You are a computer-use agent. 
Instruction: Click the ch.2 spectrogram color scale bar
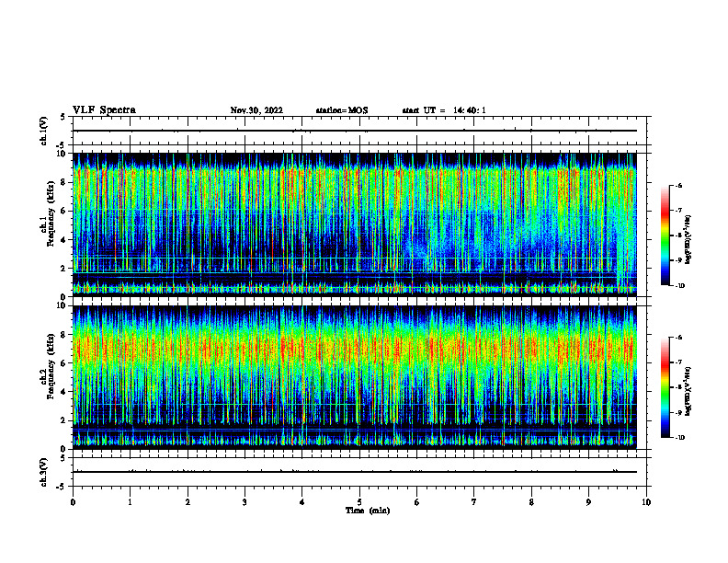point(665,387)
